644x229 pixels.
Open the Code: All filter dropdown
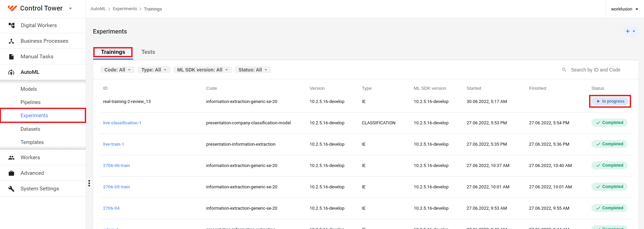pyautogui.click(x=117, y=70)
